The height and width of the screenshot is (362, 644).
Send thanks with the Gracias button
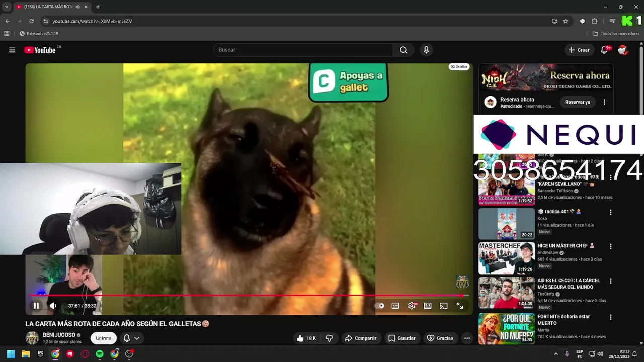click(x=440, y=338)
